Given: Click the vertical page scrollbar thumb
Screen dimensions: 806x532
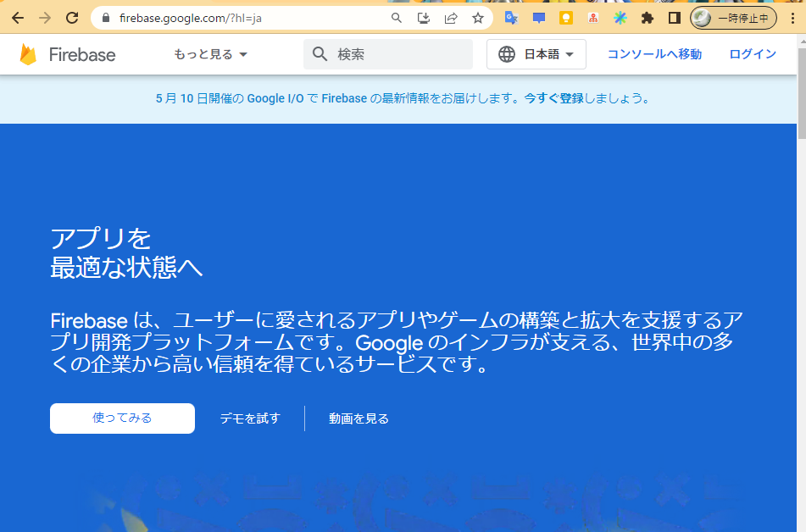Looking at the screenshot, I should click(x=802, y=93).
